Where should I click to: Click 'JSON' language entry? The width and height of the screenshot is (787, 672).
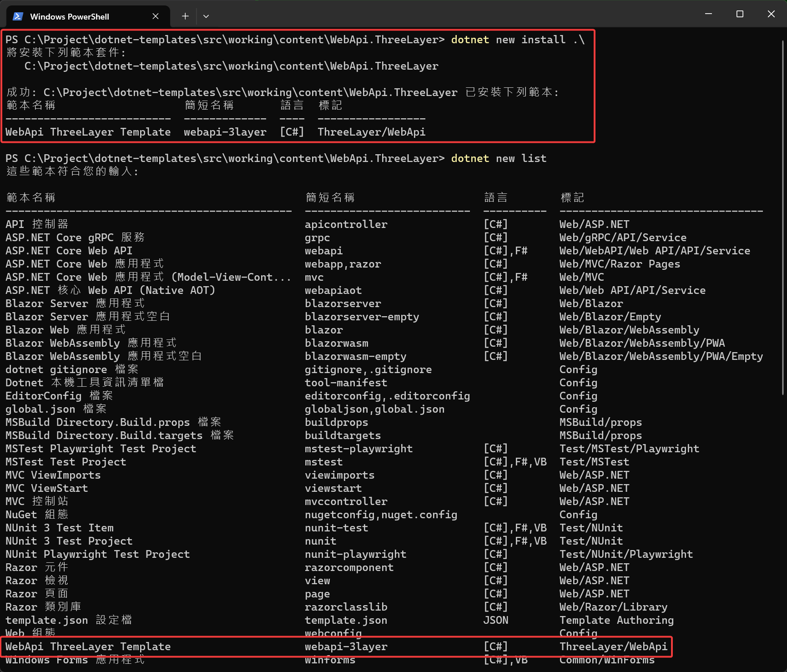coord(496,621)
